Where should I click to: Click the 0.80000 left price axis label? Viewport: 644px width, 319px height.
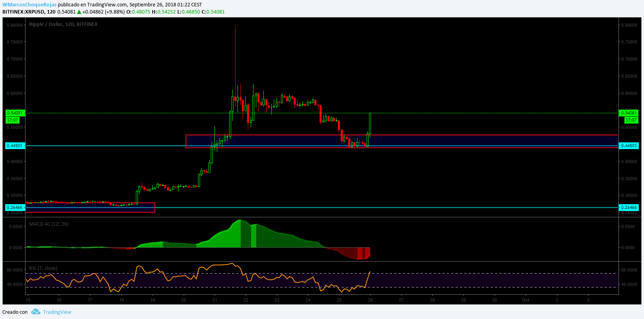(x=15, y=25)
